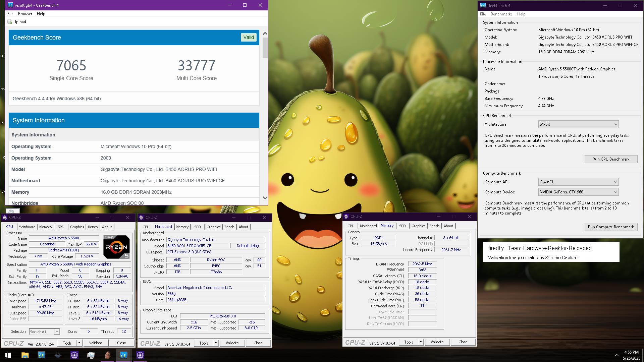Open File menu in Geekbench 4 window
The image size is (644, 362).
tap(483, 14)
